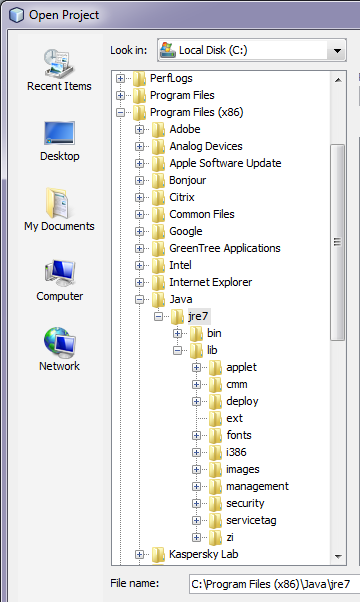Viewport: 360px width, 602px height.
Task: Open Recent Items shortcut
Action: 59,70
